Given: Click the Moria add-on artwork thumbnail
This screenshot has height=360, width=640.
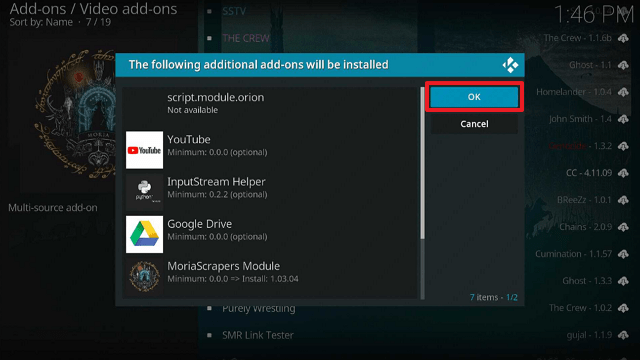Looking at the screenshot, I should pyautogui.click(x=76, y=115).
